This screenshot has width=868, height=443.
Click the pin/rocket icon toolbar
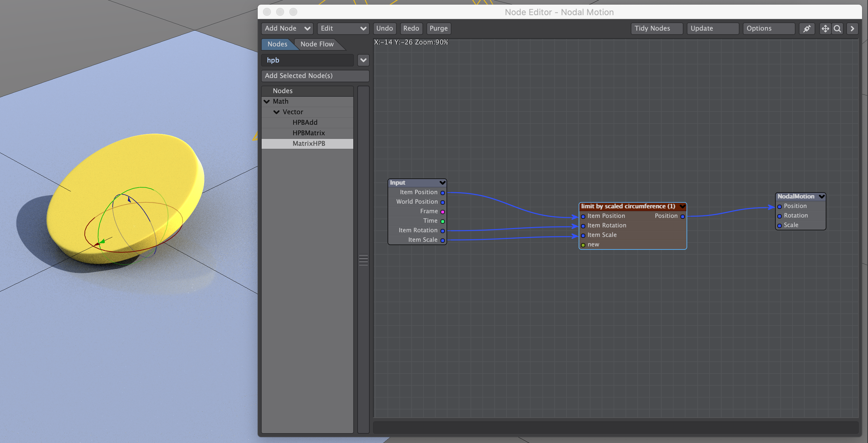pyautogui.click(x=807, y=28)
